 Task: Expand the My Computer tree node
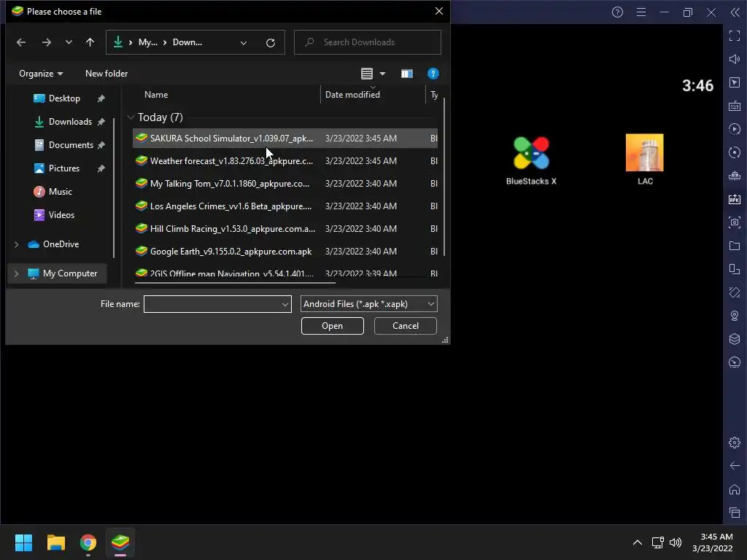[17, 273]
